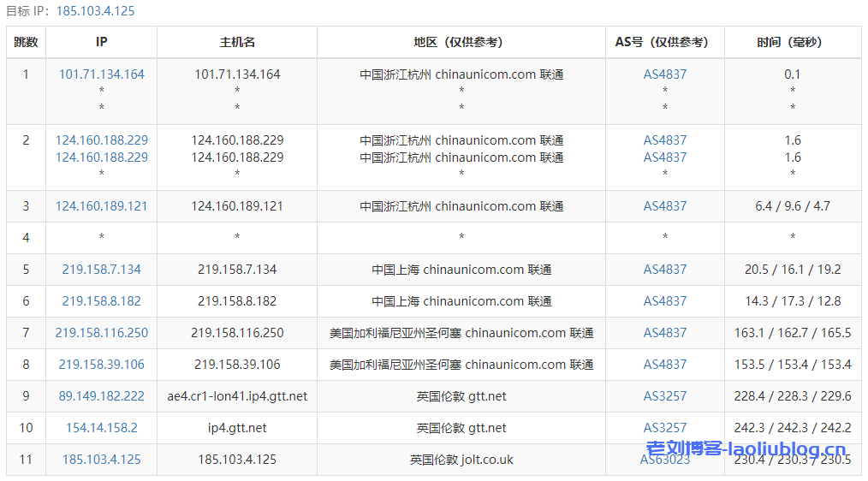Click the AS3257 link in hop 9 row
Screen dimensions: 868x481
[665, 396]
